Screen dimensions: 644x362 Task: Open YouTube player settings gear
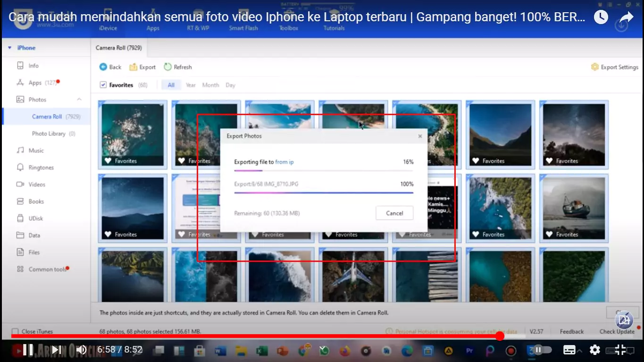click(595, 350)
